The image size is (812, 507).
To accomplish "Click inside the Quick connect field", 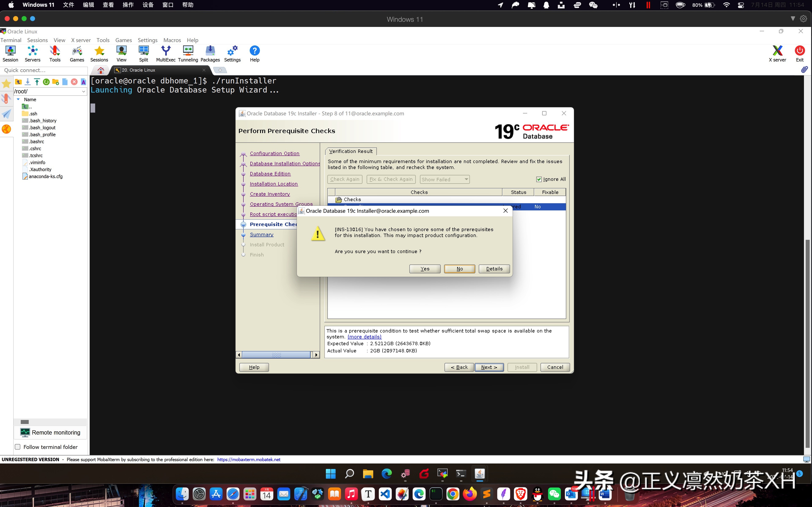I will click(x=44, y=70).
